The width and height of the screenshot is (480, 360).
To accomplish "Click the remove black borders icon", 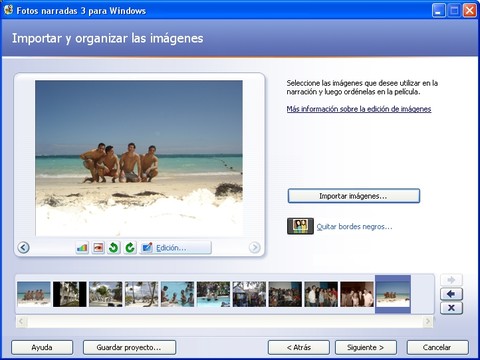I will click(x=300, y=226).
